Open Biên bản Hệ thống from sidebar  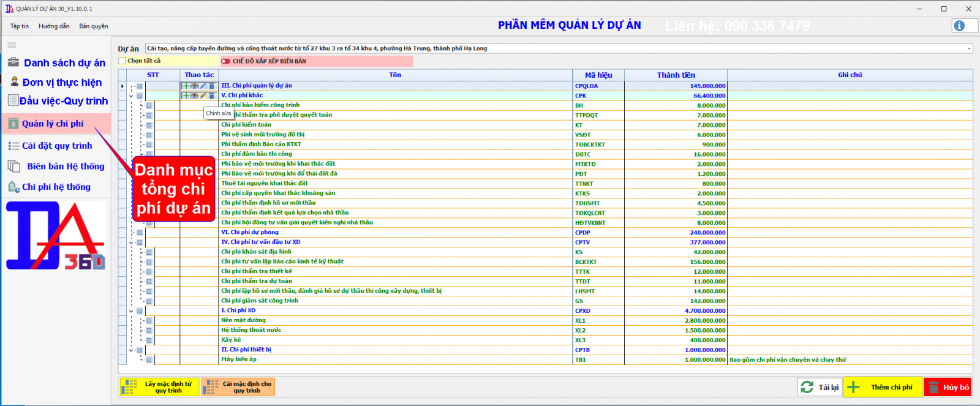(56, 166)
